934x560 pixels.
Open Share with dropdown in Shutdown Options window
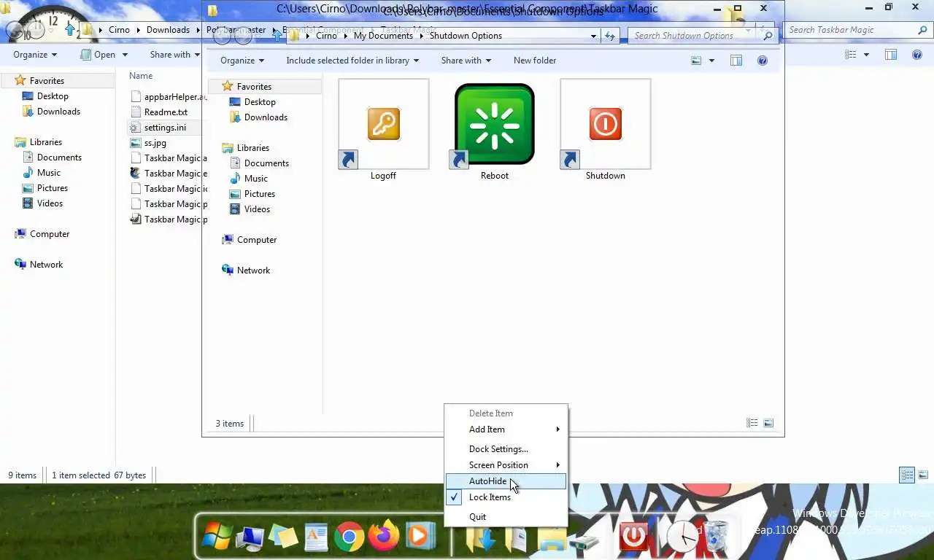tap(466, 61)
